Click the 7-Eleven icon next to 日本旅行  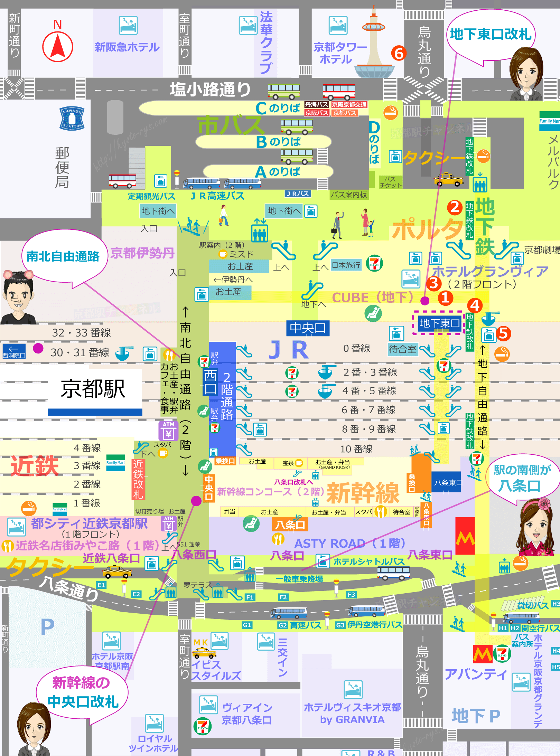point(375,263)
